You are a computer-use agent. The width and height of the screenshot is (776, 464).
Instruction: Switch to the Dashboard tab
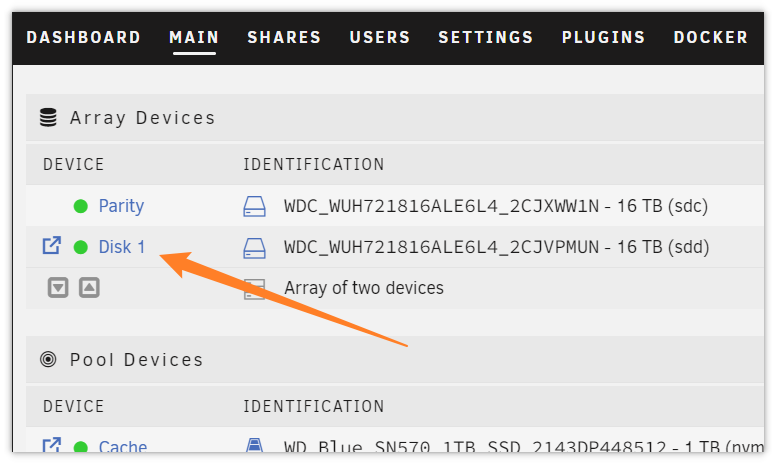click(x=84, y=37)
